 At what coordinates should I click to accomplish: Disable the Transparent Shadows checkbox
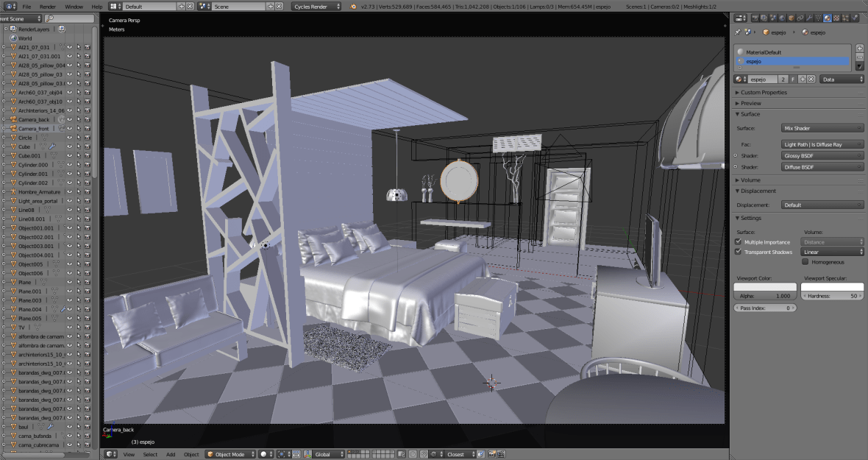pyautogui.click(x=739, y=252)
